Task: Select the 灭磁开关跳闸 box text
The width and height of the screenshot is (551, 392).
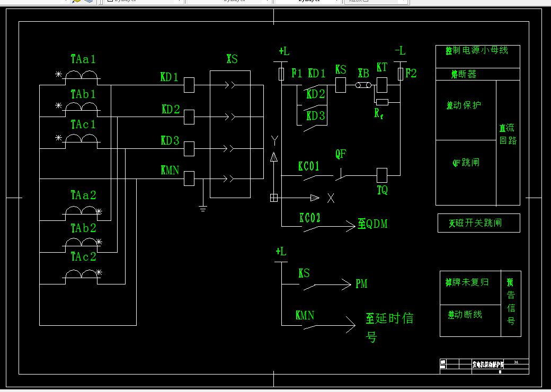Action: [475, 223]
